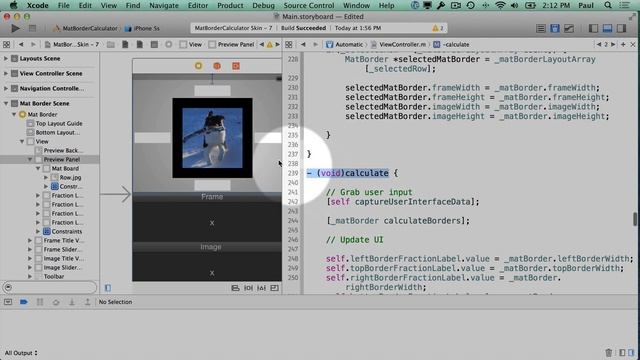Toggle document outline visibility button
640x360 pixels.
click(108, 288)
